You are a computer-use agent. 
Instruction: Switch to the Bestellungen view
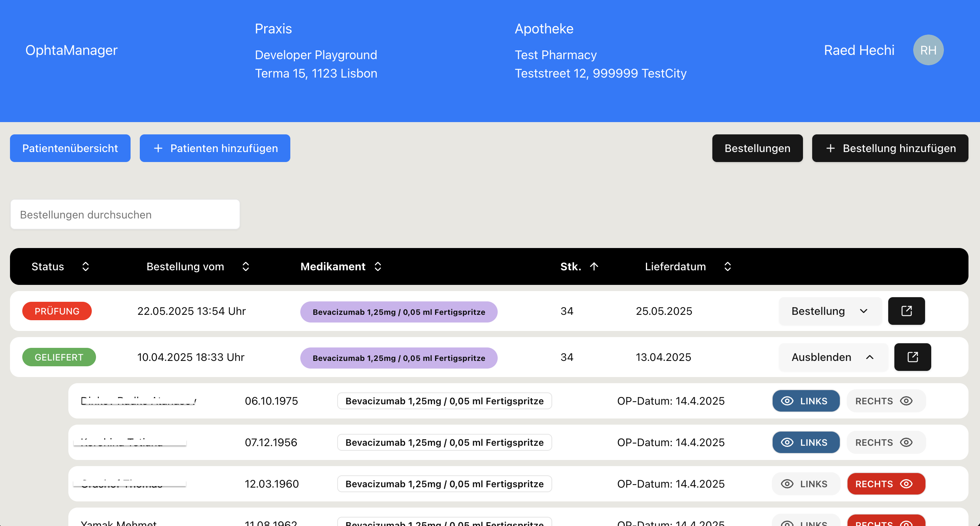pos(757,148)
